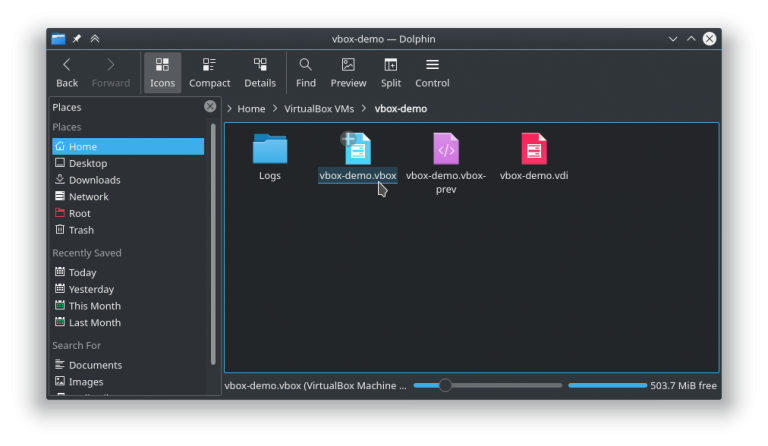Click the Back navigation button
This screenshot has width=768, height=446.
tap(67, 73)
